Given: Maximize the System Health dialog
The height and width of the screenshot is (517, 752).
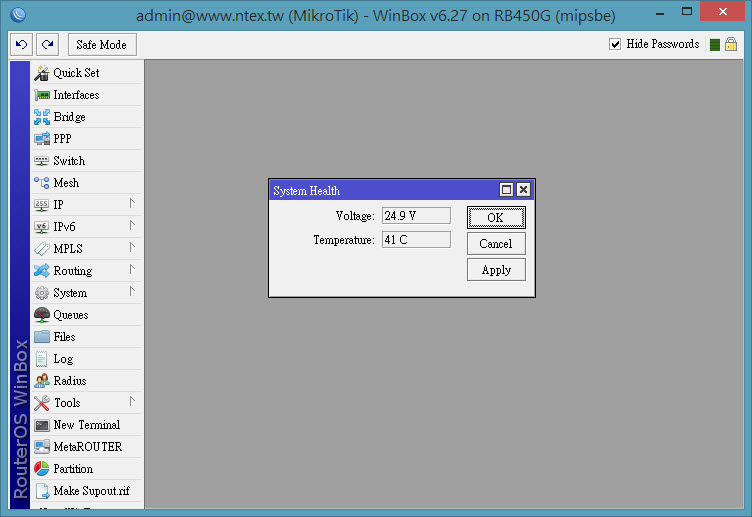Looking at the screenshot, I should pyautogui.click(x=506, y=190).
